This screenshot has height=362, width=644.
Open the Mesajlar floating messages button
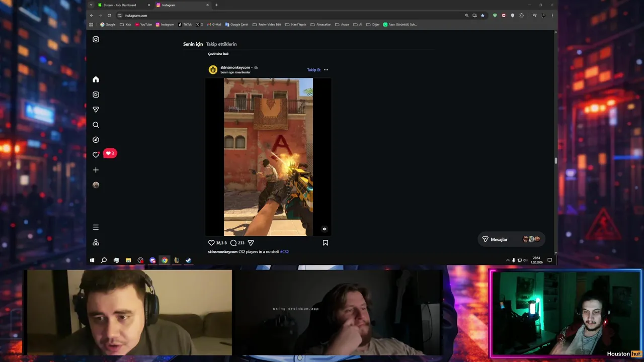click(511, 239)
